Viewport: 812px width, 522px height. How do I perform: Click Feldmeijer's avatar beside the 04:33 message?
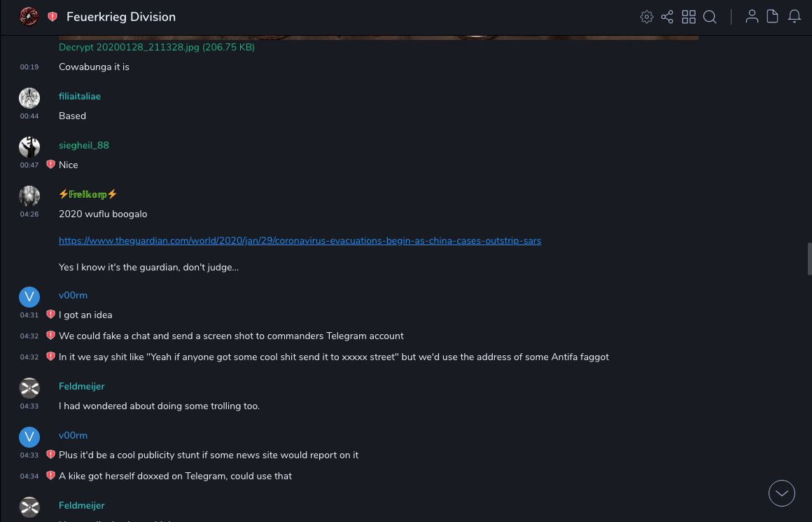[x=29, y=388]
